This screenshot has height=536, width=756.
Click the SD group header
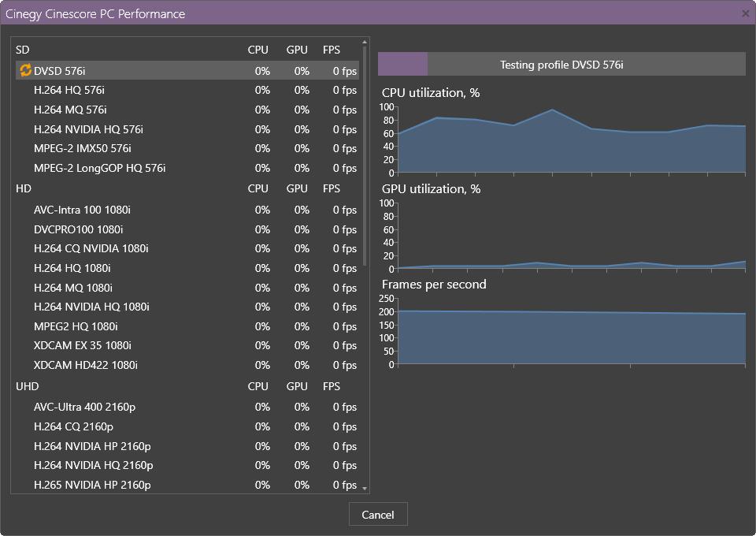[22, 50]
